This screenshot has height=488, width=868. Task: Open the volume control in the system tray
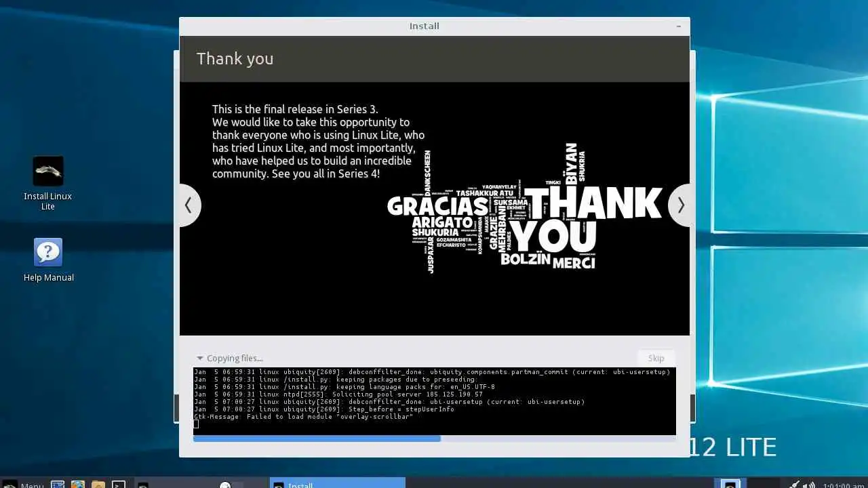810,484
